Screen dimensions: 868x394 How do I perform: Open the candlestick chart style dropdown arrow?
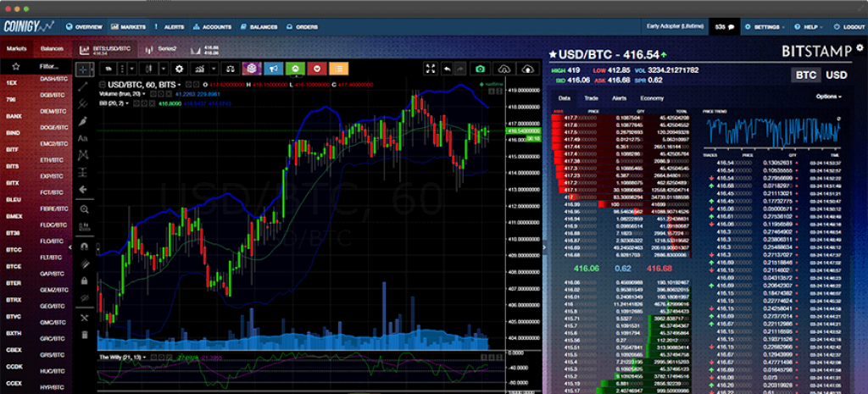[164, 69]
